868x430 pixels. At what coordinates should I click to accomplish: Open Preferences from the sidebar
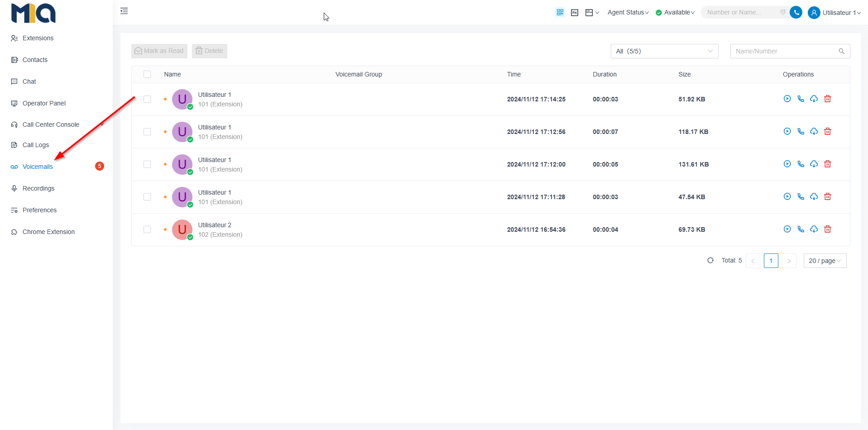(39, 210)
